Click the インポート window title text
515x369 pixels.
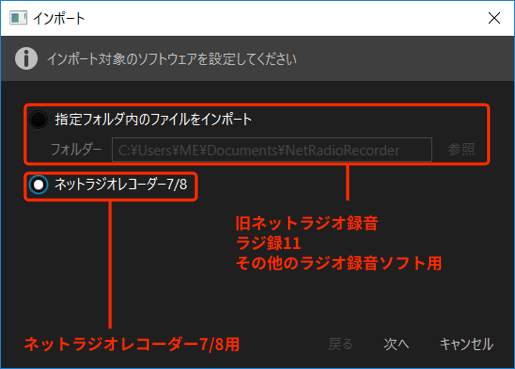tap(59, 18)
